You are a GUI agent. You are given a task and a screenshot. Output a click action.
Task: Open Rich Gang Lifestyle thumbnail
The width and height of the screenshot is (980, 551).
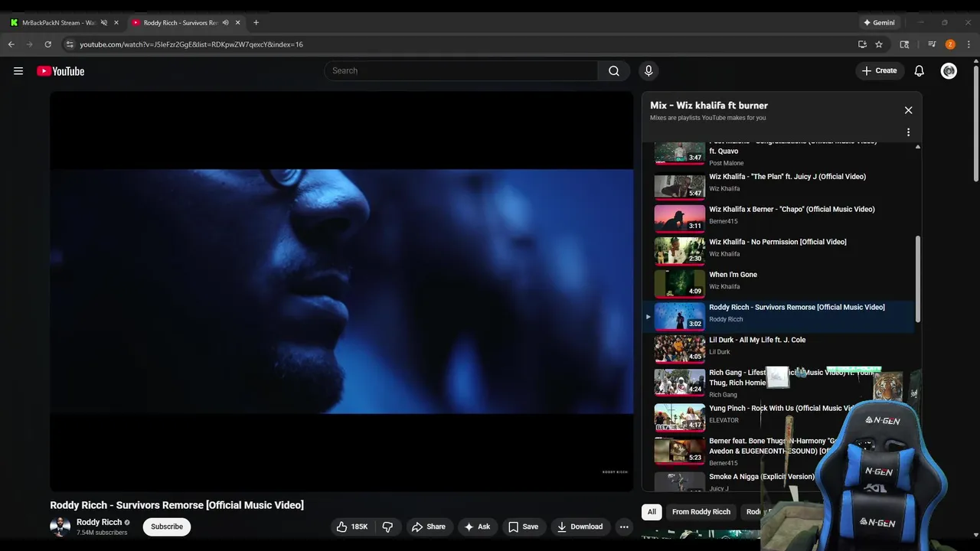click(x=679, y=382)
